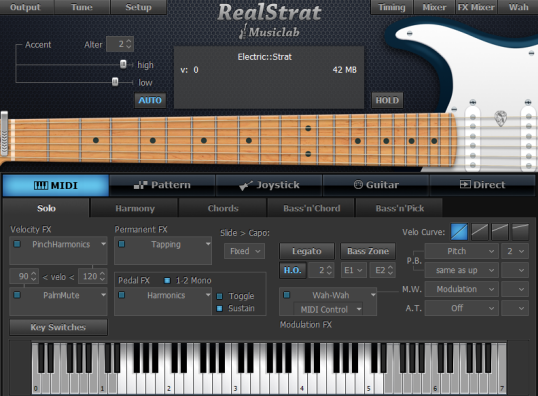Switch to Guitar mode tab
This screenshot has width=538, height=396.
376,185
